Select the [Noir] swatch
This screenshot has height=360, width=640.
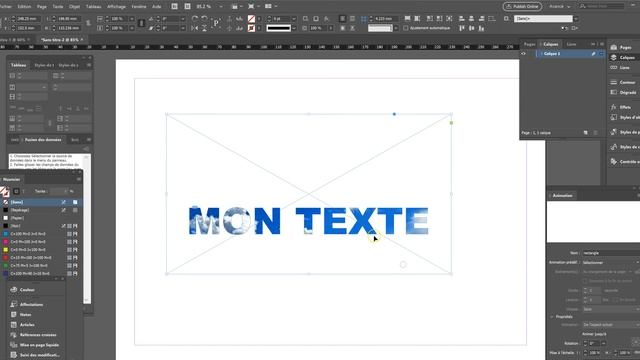(x=41, y=226)
